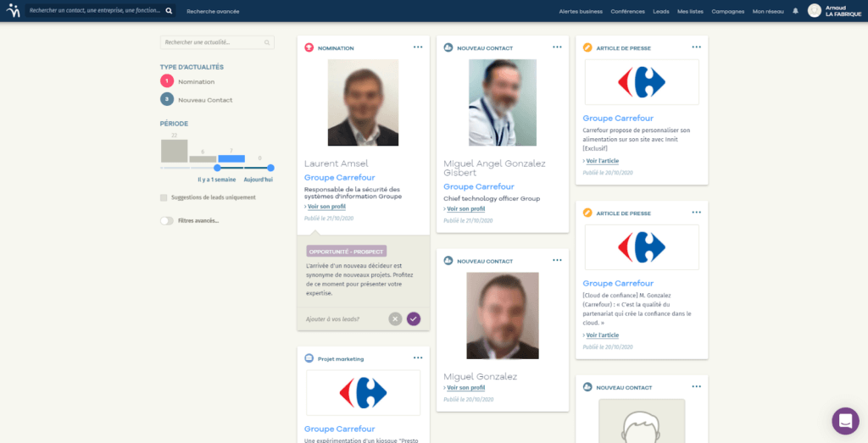The image size is (868, 443).
Task: Open three-dot menu on Nomination card
Action: [x=418, y=47]
